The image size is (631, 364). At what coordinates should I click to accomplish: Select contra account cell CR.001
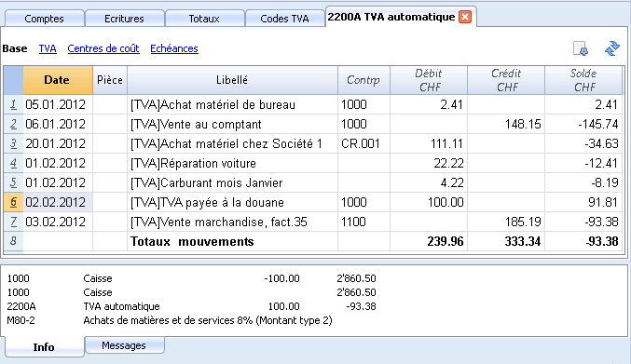(x=364, y=143)
